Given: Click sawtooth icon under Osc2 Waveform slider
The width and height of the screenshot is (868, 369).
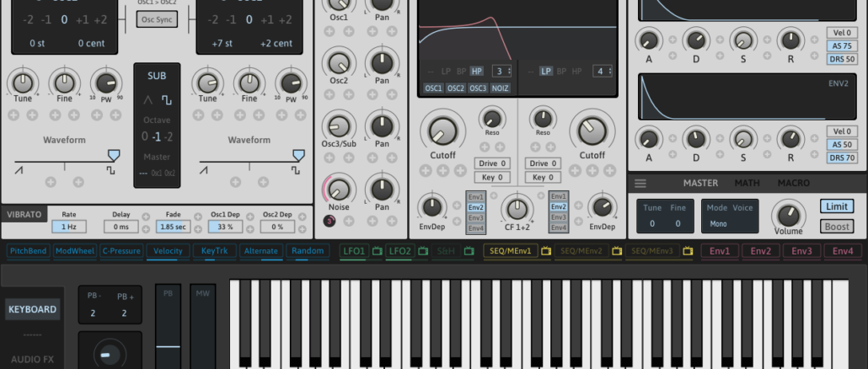Looking at the screenshot, I should pyautogui.click(x=204, y=170).
